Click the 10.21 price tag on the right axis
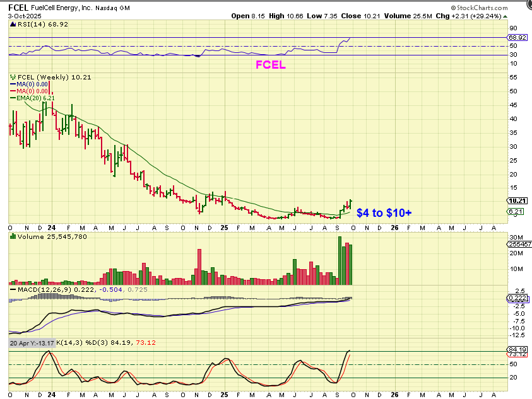Image resolution: width=532 pixels, height=399 pixels. pyautogui.click(x=517, y=200)
